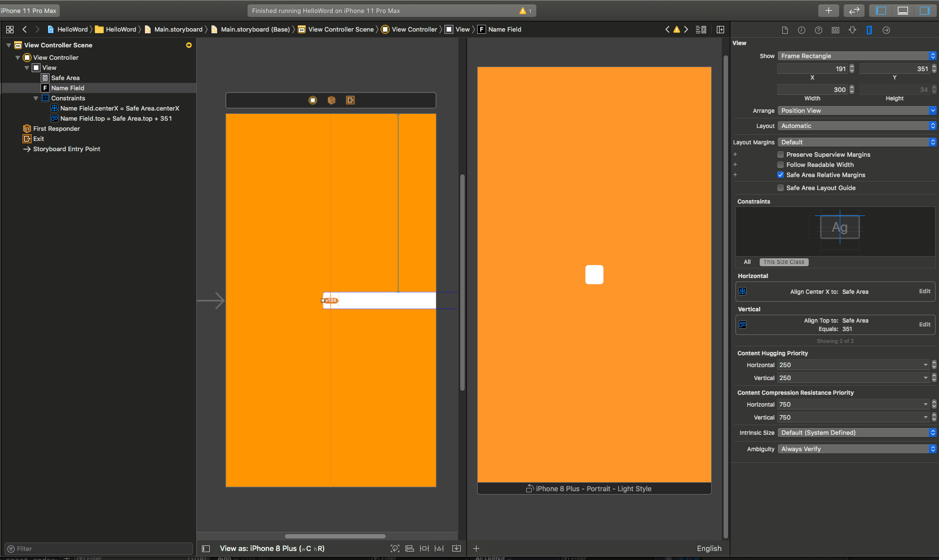Viewport: 939px width, 560px height.
Task: Open the Layout Automatic dropdown
Action: pyautogui.click(x=857, y=126)
